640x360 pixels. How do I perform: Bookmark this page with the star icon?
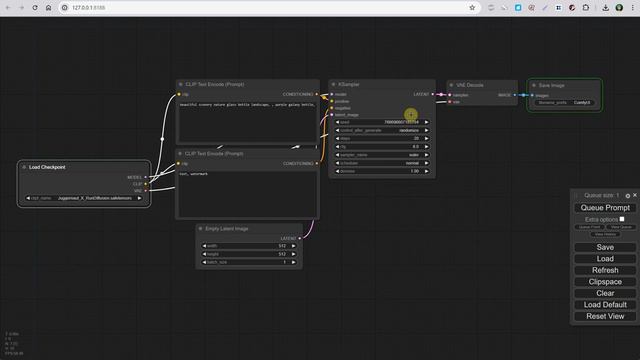click(472, 8)
